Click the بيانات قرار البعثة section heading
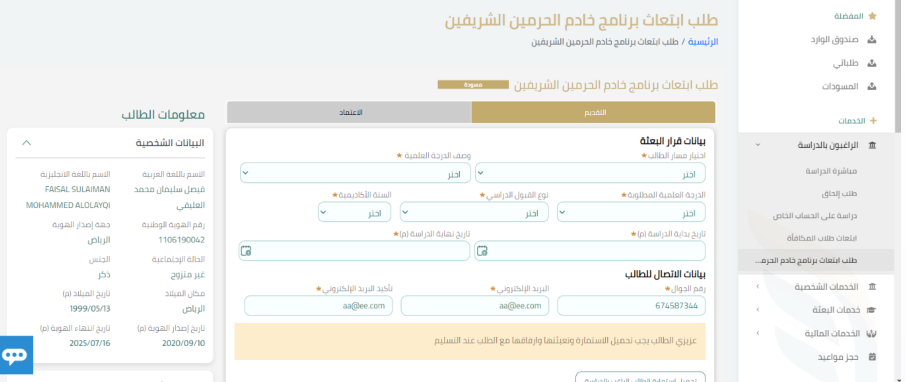Screen dimensions: 906x382 pos(673,141)
